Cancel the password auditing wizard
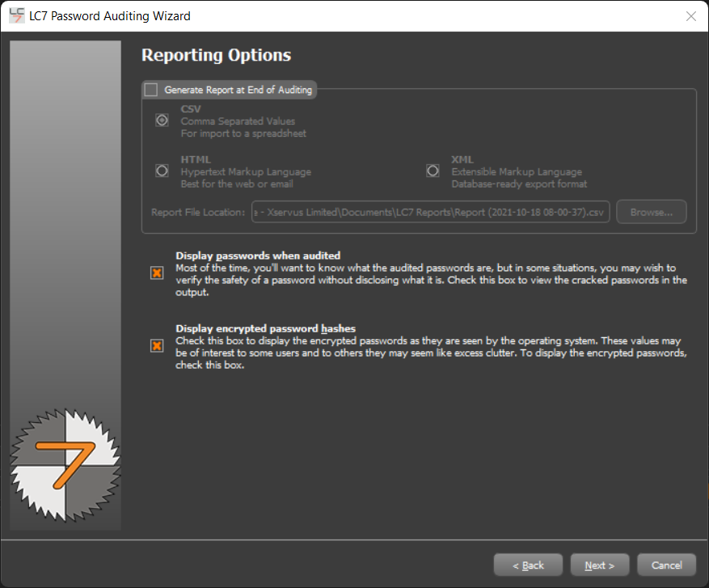 (666, 565)
